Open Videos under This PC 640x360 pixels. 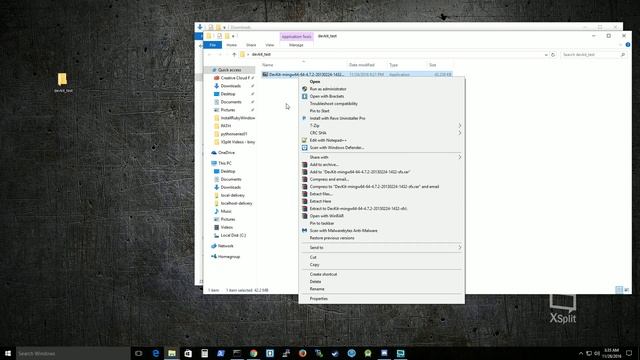coord(227,227)
